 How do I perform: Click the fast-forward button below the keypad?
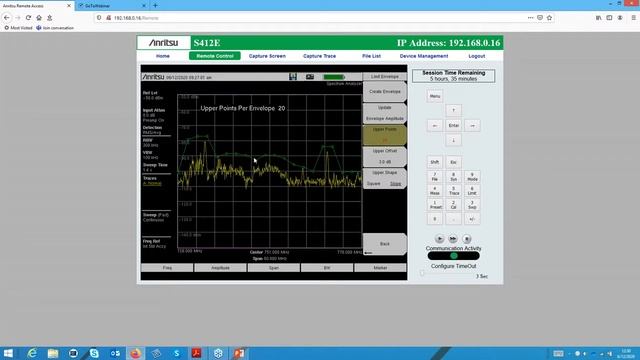pyautogui.click(x=453, y=239)
